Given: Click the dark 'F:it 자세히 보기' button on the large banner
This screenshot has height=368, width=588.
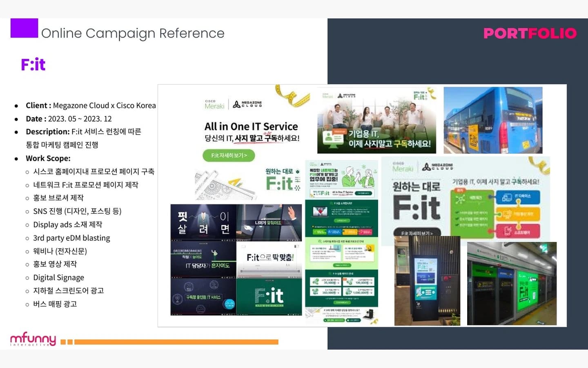Looking at the screenshot, I should [416, 233].
